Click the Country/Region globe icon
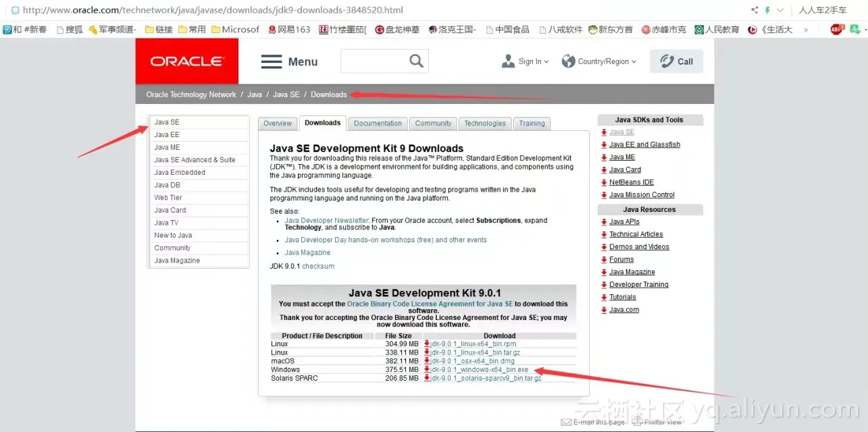 pos(568,61)
